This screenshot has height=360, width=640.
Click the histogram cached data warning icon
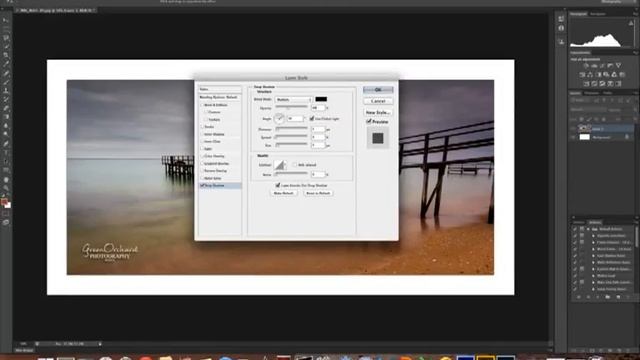[x=631, y=23]
